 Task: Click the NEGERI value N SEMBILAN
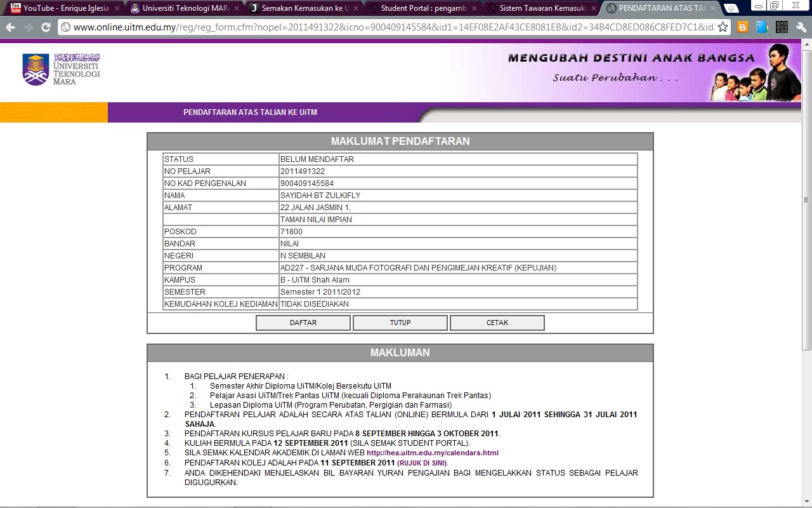click(303, 256)
